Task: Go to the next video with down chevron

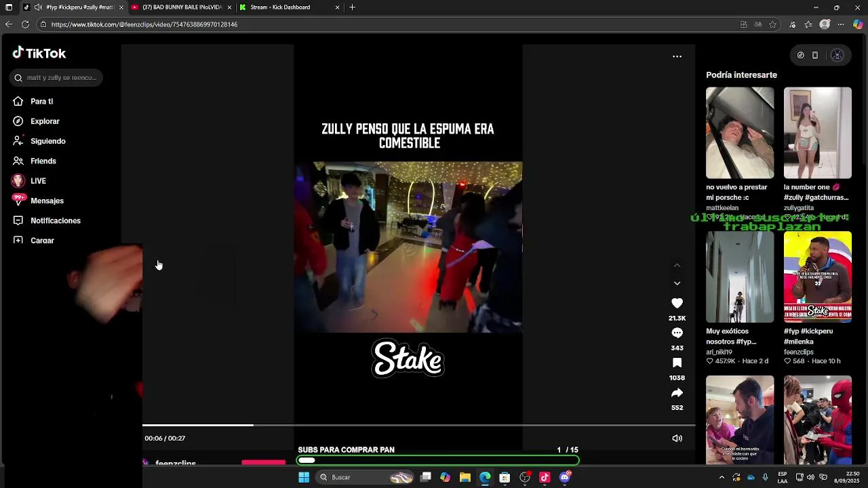Action: point(677,283)
